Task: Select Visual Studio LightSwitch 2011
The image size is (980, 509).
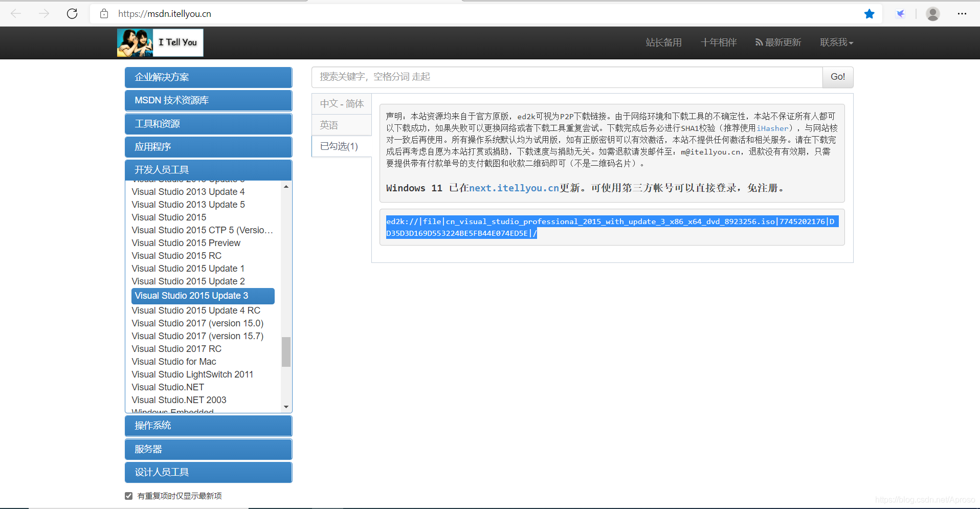Action: 192,374
